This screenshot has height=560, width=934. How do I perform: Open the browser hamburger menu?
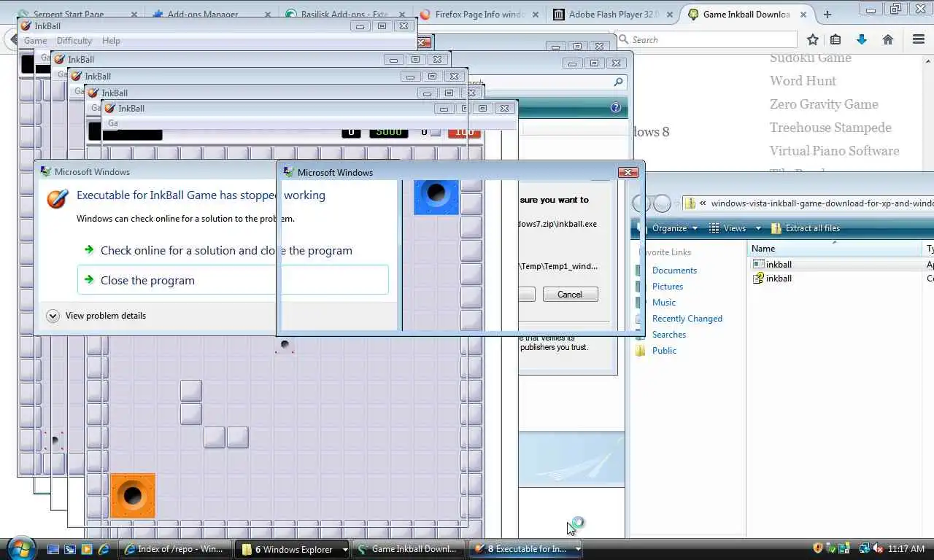click(x=919, y=39)
